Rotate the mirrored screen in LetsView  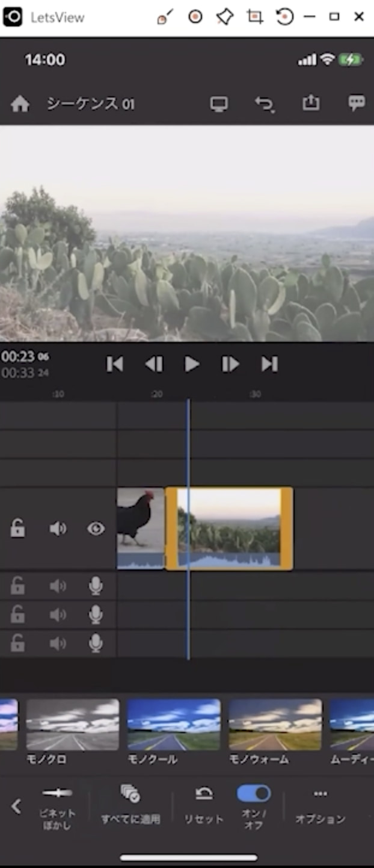point(284,17)
